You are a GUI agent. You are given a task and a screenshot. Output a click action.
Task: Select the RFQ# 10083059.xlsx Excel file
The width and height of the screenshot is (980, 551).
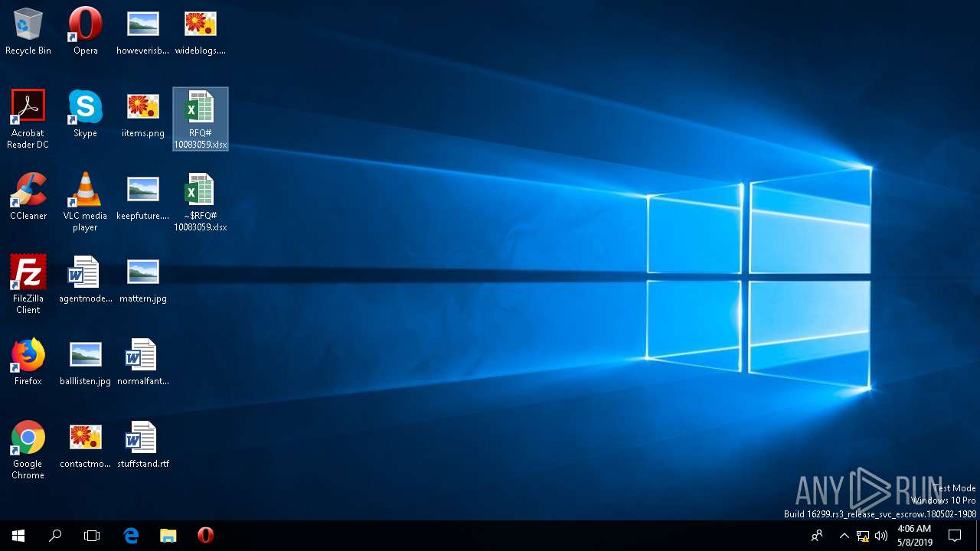tap(200, 119)
